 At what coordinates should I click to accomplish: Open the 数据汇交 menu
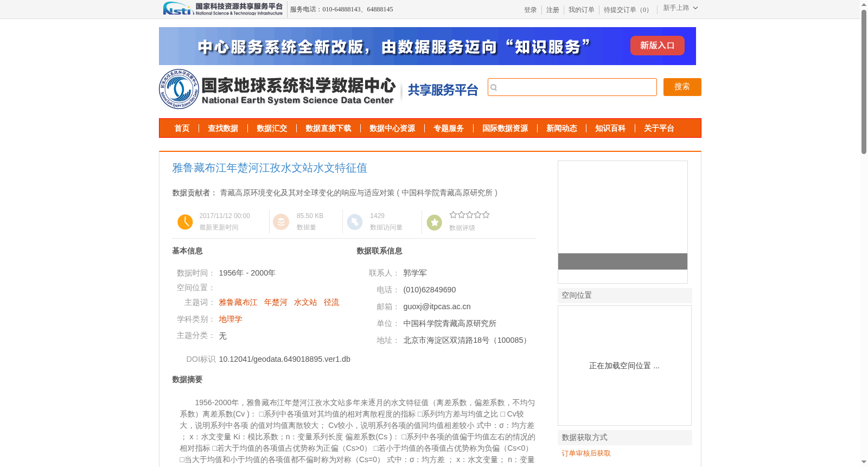(x=272, y=129)
